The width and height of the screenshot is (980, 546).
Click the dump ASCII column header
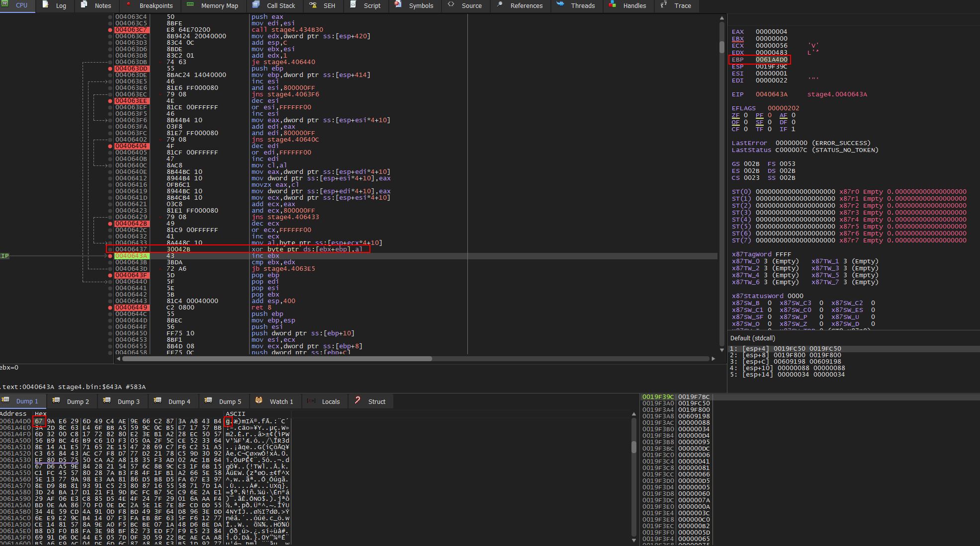pyautogui.click(x=235, y=414)
